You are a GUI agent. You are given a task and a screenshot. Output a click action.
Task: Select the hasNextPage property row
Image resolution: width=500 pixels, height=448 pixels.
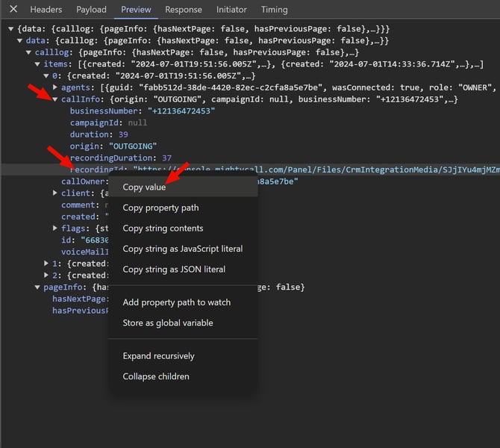[x=81, y=299]
